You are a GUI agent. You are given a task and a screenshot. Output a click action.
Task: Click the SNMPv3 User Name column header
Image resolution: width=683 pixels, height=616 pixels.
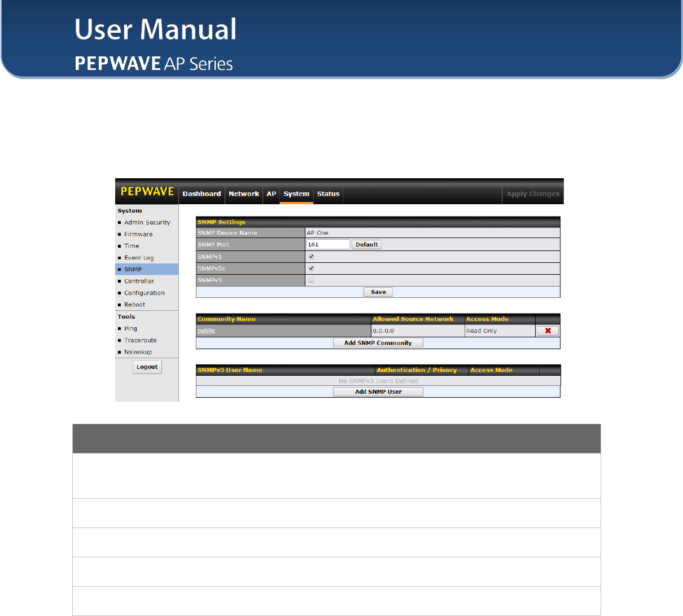(285, 371)
